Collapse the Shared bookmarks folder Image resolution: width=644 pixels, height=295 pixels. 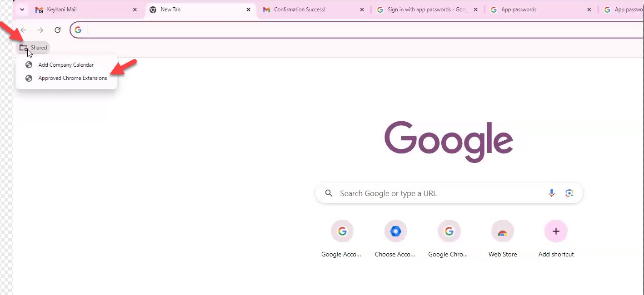tap(33, 48)
